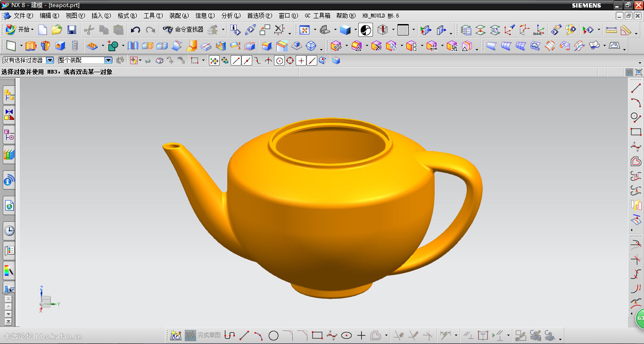Open the GC 工具箱 toolbox menu

[x=317, y=16]
